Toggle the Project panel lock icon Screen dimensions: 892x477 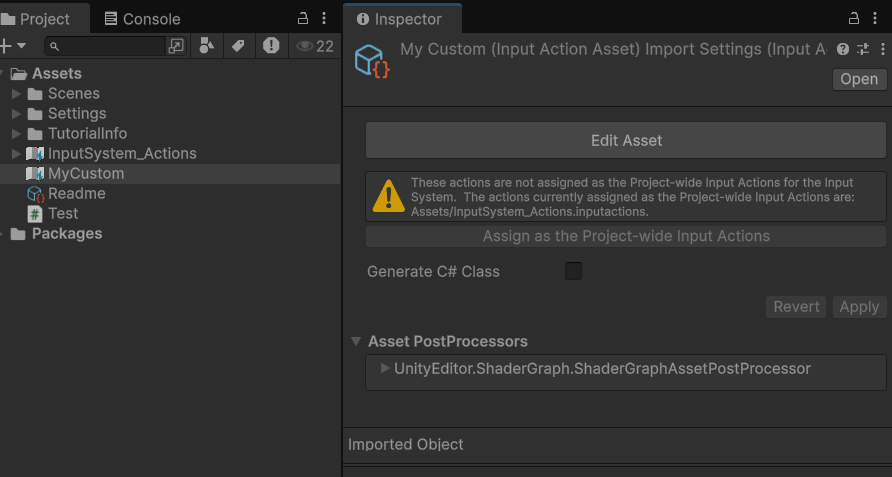(303, 18)
